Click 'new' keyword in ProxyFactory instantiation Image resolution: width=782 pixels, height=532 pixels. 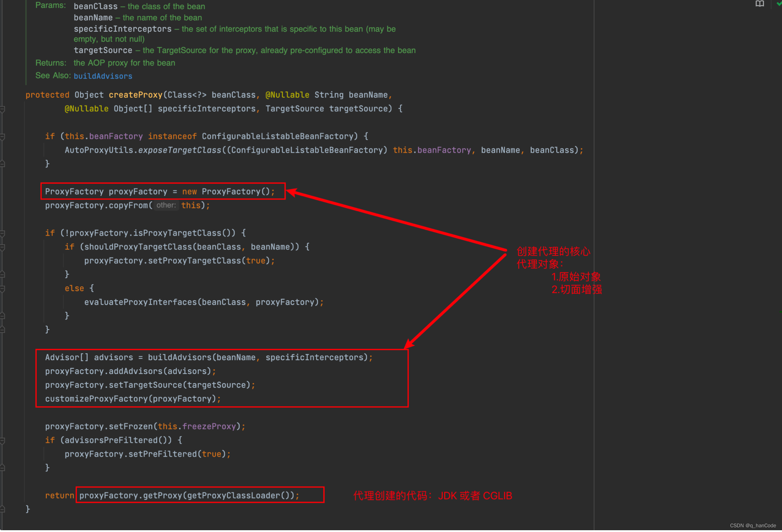click(x=189, y=192)
